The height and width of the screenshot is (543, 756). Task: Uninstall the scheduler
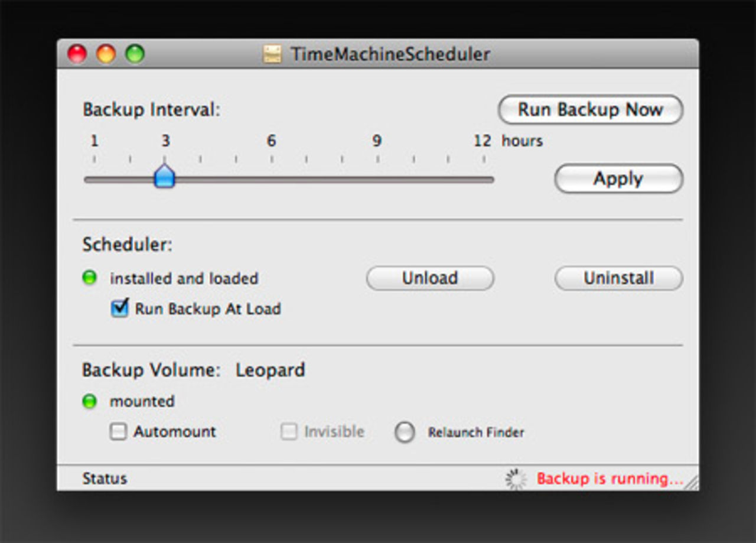pyautogui.click(x=618, y=278)
